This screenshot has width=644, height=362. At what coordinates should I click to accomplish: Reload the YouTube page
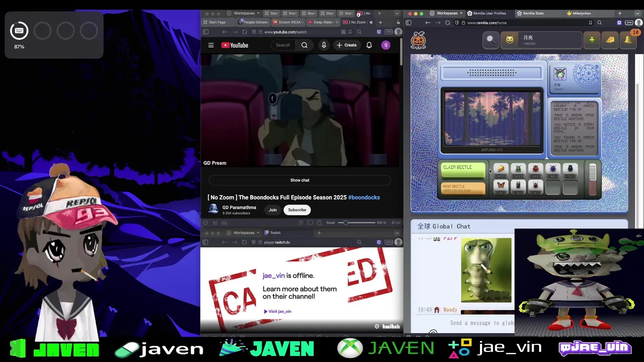pyautogui.click(x=245, y=32)
